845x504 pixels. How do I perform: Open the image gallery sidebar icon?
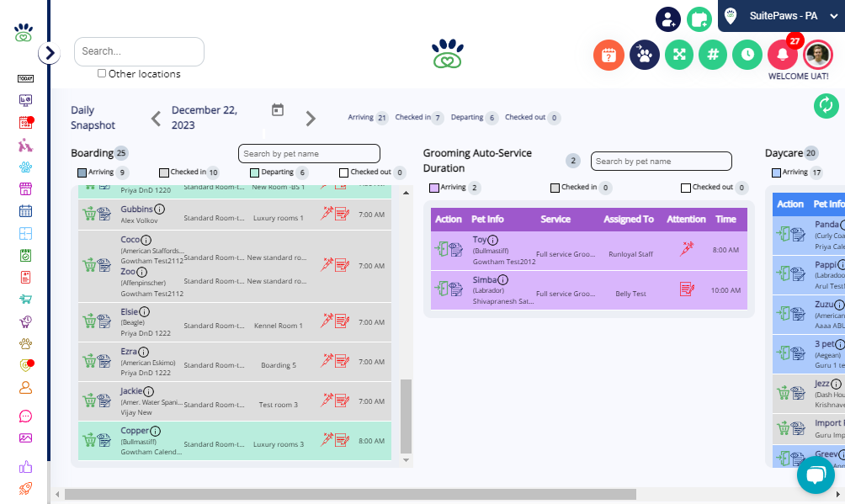(x=25, y=438)
